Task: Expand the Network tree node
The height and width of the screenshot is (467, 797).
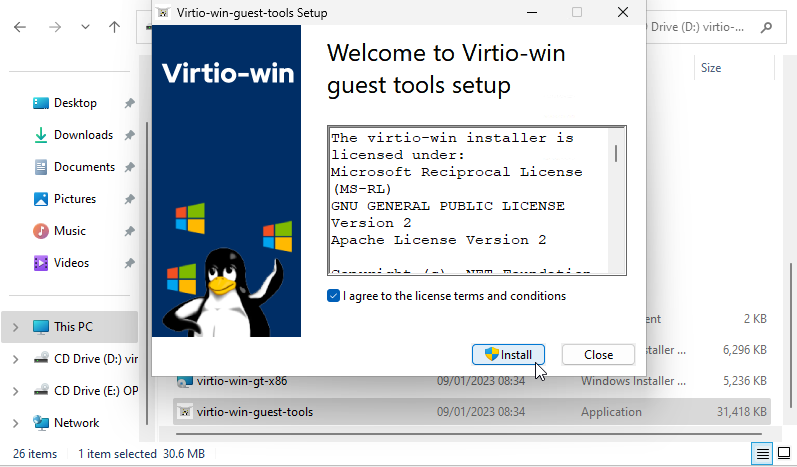Action: pyautogui.click(x=15, y=423)
